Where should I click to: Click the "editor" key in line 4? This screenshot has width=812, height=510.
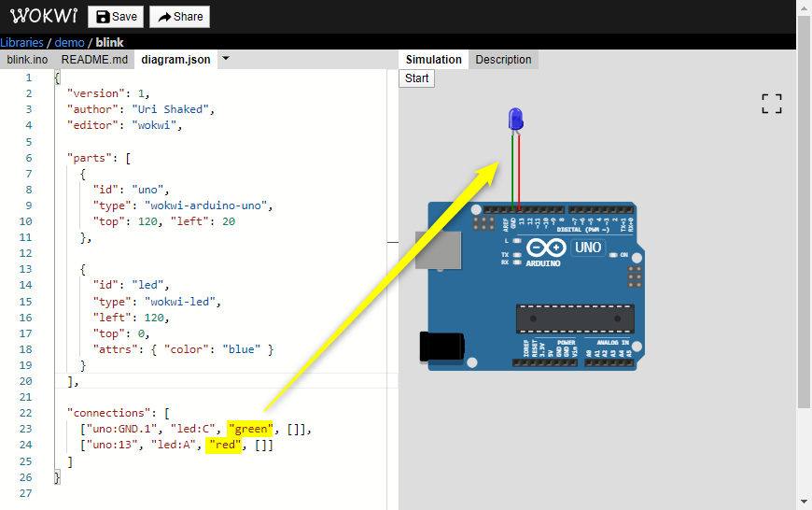(x=92, y=125)
